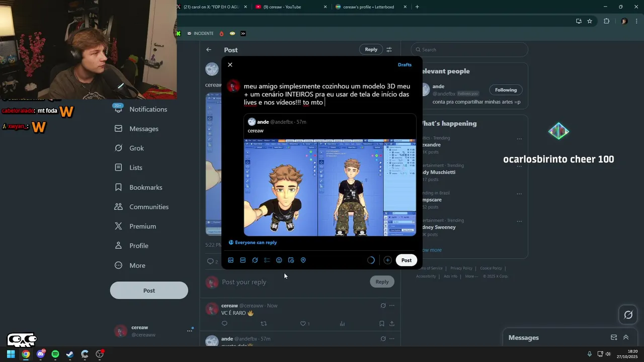Open more options for Alexandre trend
The height and width of the screenshot is (362, 644).
pyautogui.click(x=519, y=139)
